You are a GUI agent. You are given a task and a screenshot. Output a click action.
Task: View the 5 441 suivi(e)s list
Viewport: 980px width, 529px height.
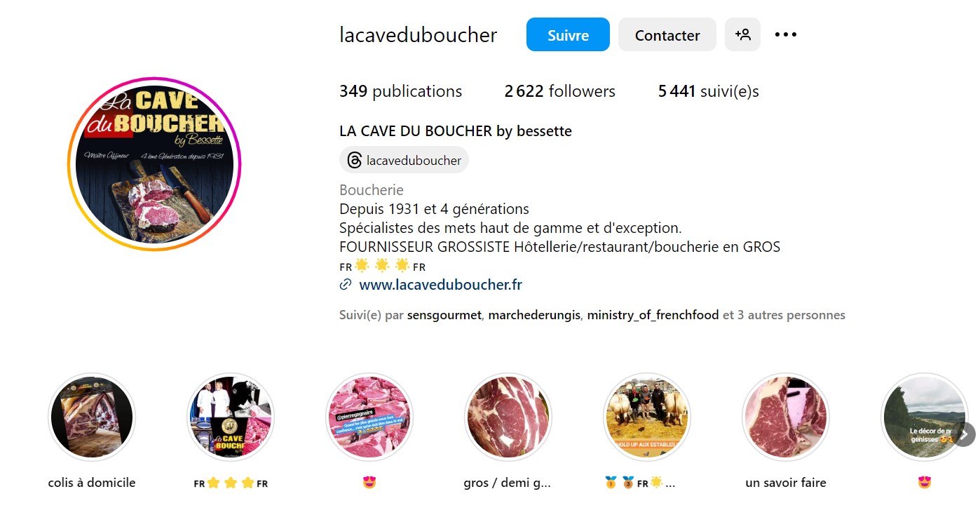[708, 91]
